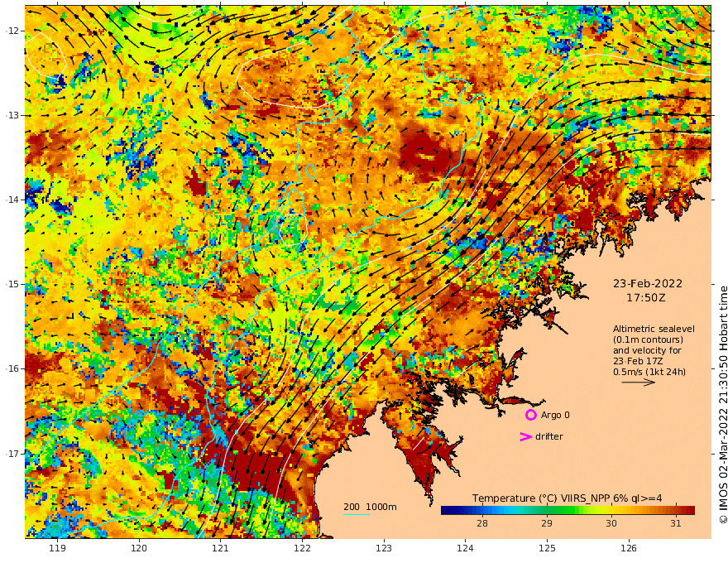Click the longitude axis label 125

coord(547,548)
